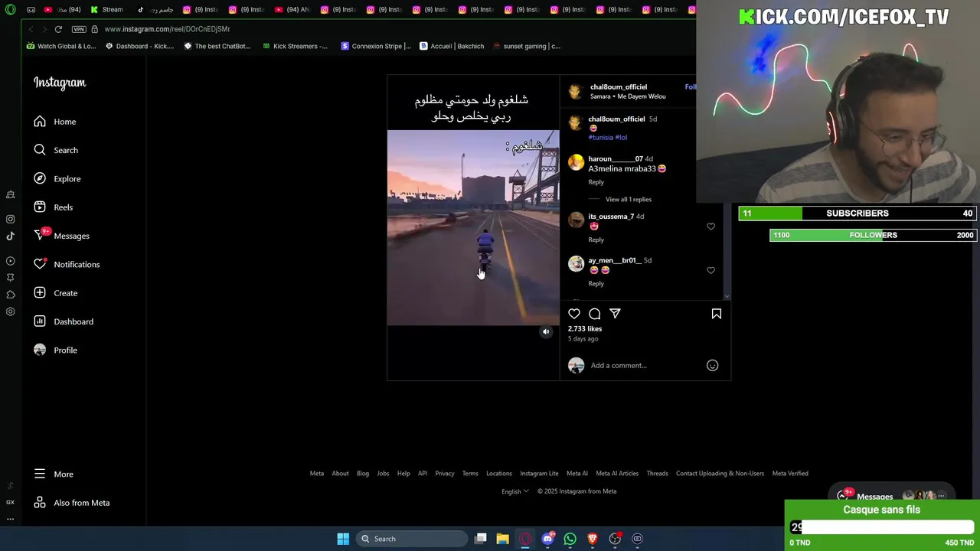Open haroun______07's profile

pyautogui.click(x=616, y=158)
